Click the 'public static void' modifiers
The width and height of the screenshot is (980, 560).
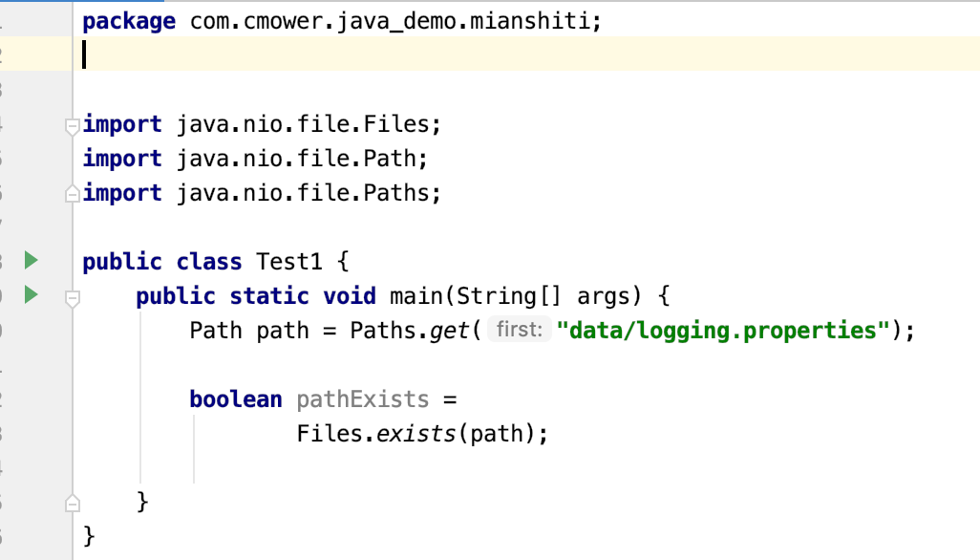coord(256,295)
